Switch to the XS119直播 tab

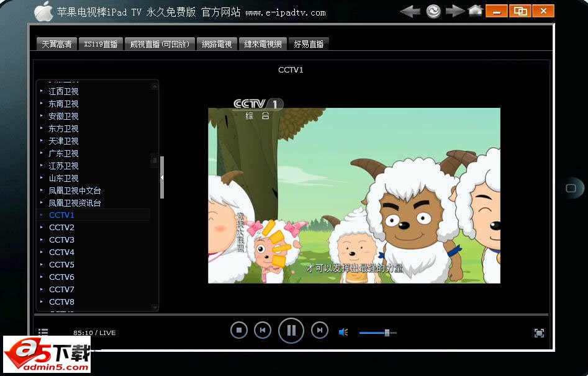pyautogui.click(x=101, y=44)
